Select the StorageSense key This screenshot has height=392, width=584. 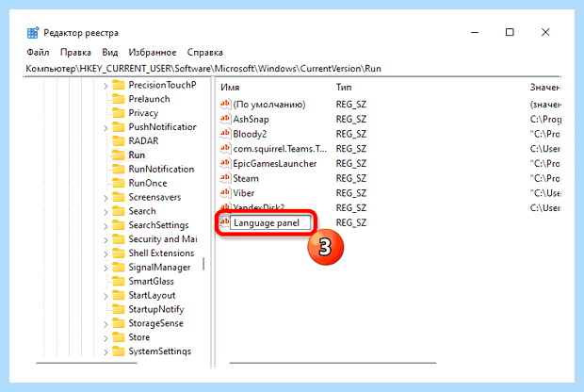click(156, 323)
